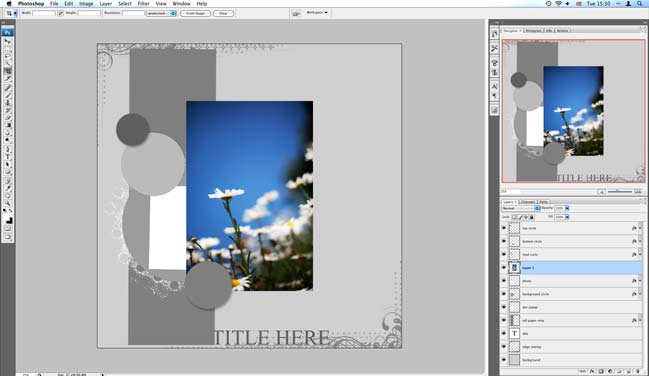The height and width of the screenshot is (376, 649).
Task: Hide the background layer
Action: coord(504,360)
